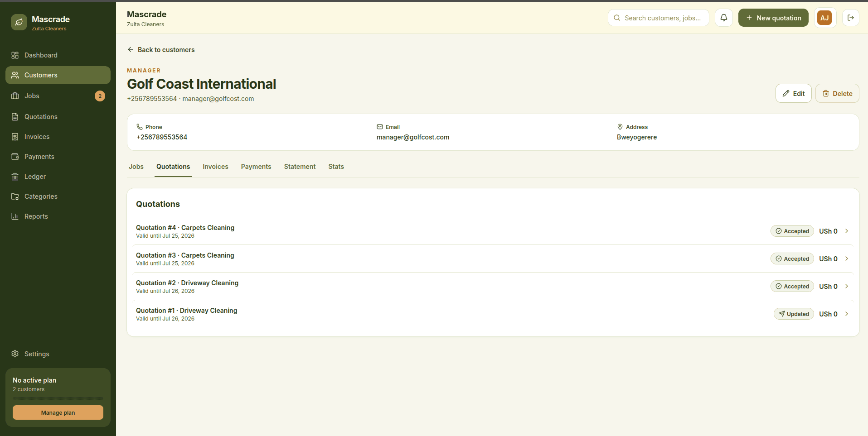Switch to the Statement tab

coord(300,167)
